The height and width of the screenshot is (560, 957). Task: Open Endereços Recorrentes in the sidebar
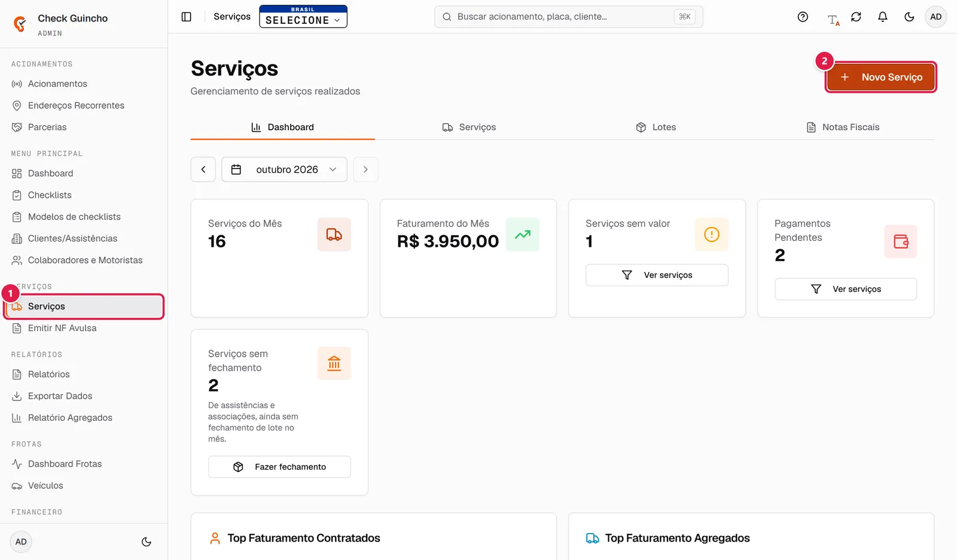point(84,106)
